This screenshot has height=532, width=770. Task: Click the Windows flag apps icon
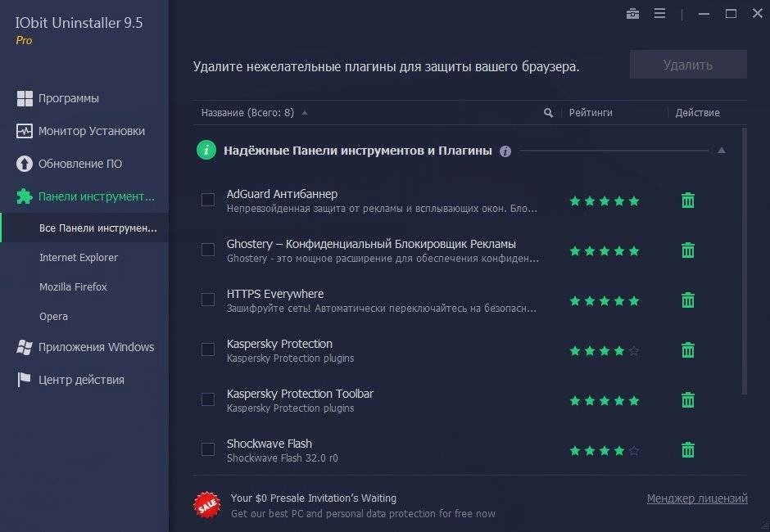25,347
